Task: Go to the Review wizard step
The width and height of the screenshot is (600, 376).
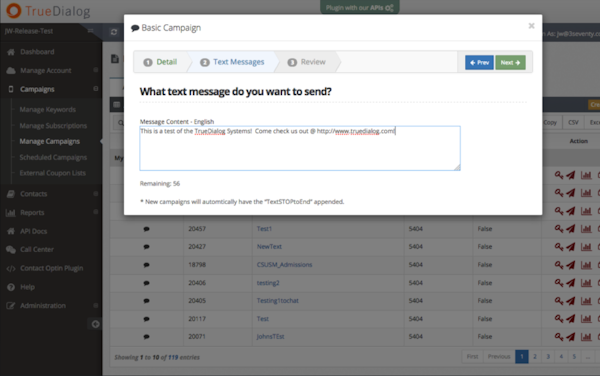Action: point(309,62)
